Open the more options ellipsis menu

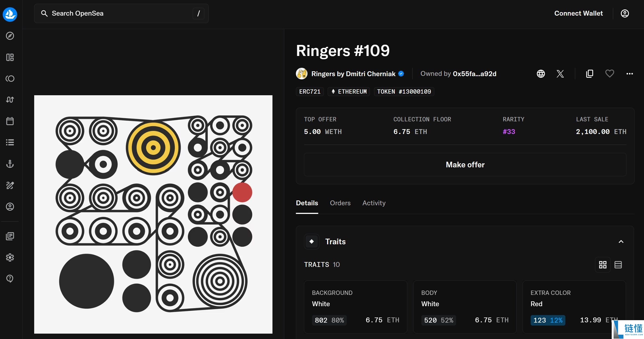click(629, 74)
